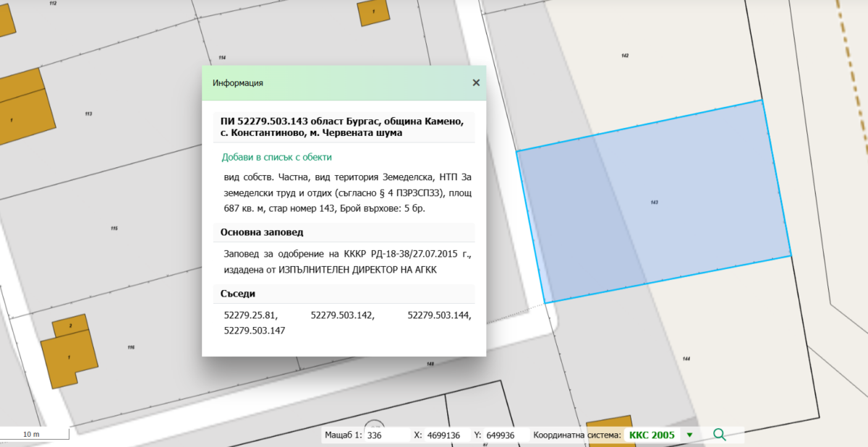Close the Информация popup

tap(476, 82)
